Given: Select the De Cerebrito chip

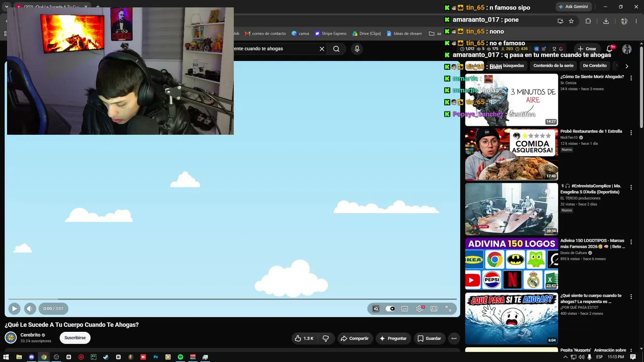Looking at the screenshot, I should (x=595, y=66).
